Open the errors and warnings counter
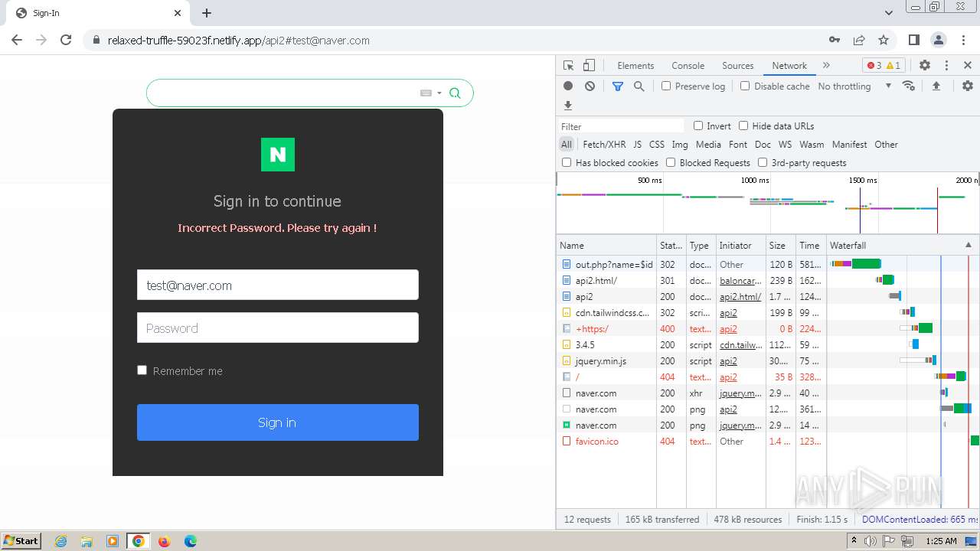 pos(884,66)
